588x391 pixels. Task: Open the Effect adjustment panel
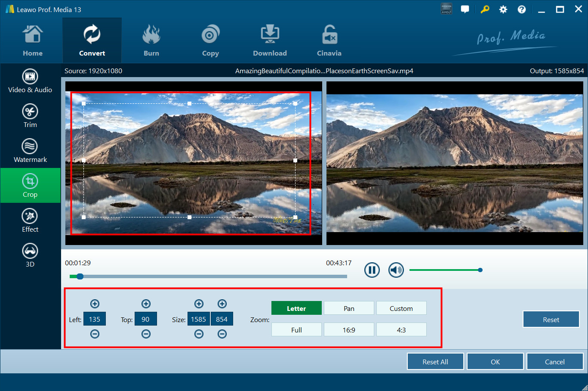coord(30,221)
